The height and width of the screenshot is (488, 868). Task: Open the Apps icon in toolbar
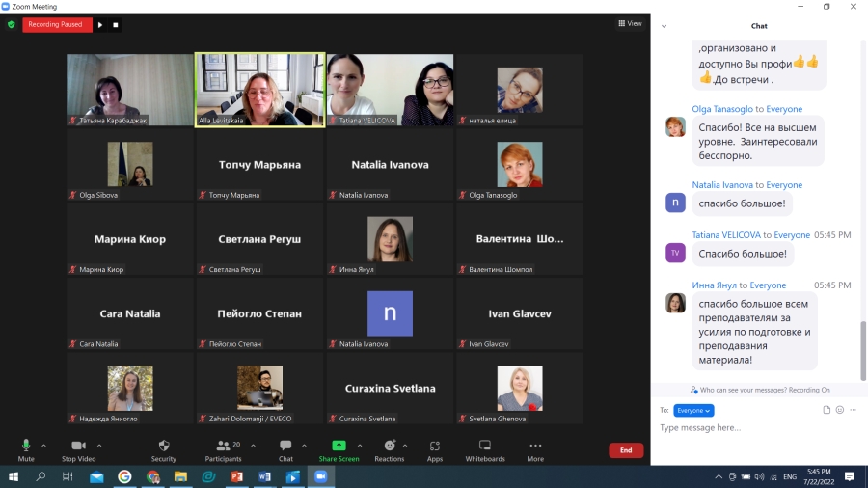435,446
